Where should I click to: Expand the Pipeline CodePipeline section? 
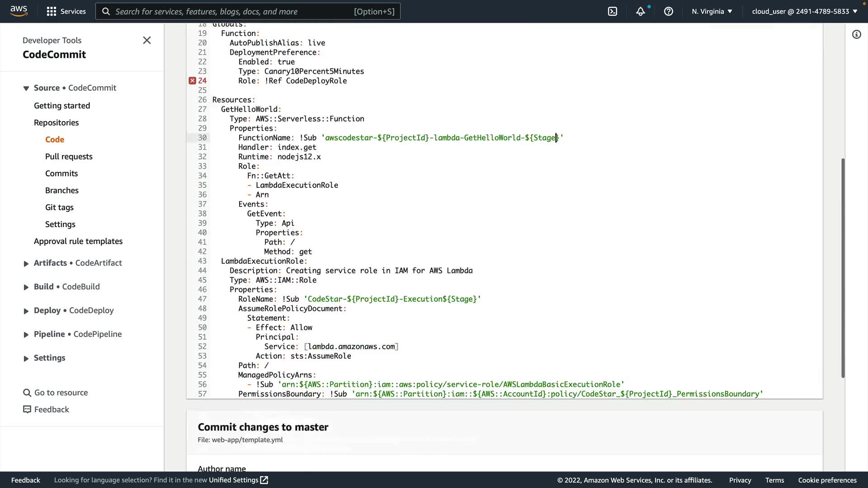coord(26,334)
